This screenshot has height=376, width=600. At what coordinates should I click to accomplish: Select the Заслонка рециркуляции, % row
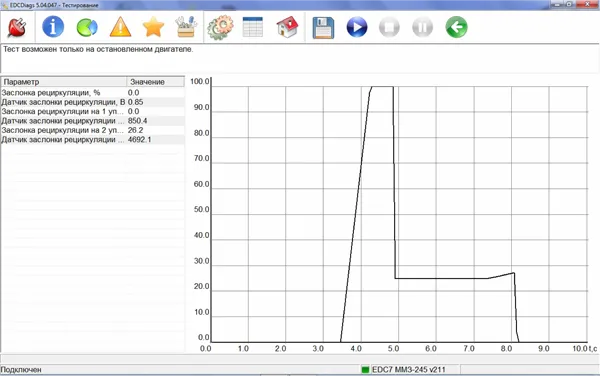point(93,93)
